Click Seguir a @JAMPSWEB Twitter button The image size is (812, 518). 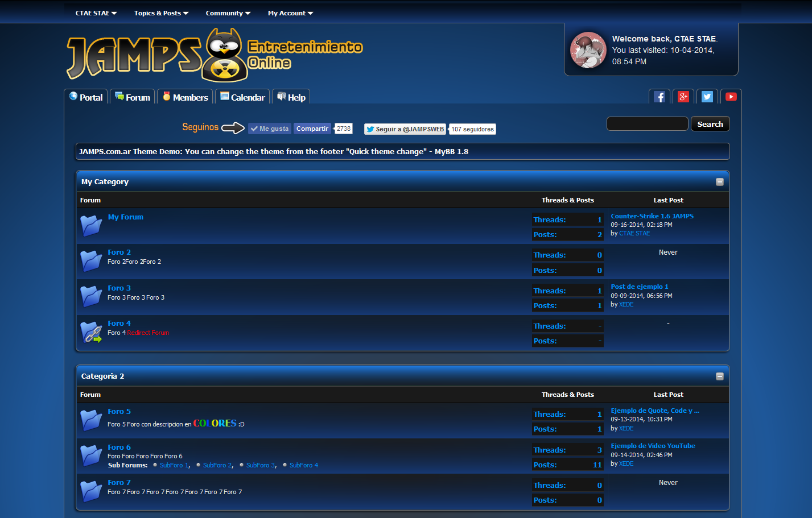pos(405,129)
